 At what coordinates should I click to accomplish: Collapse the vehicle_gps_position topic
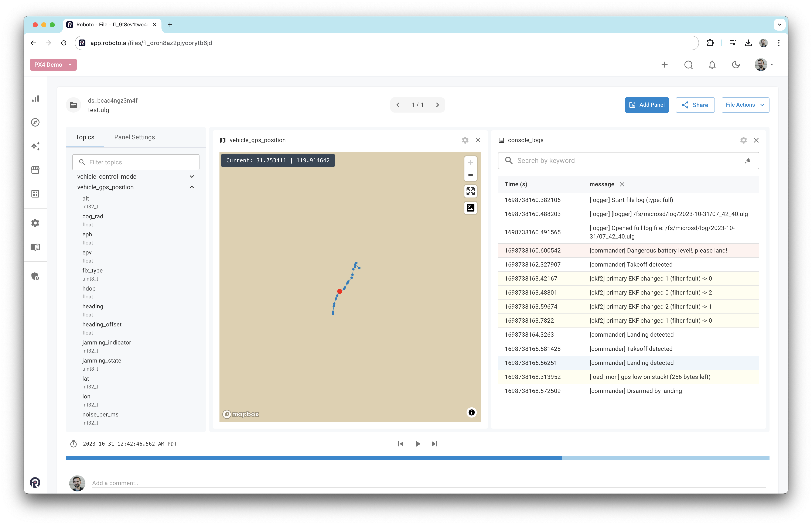coord(192,187)
